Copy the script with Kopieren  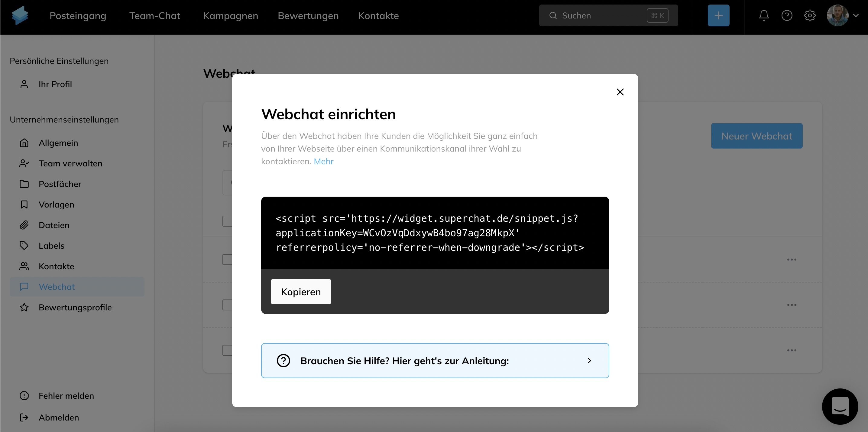coord(301,292)
